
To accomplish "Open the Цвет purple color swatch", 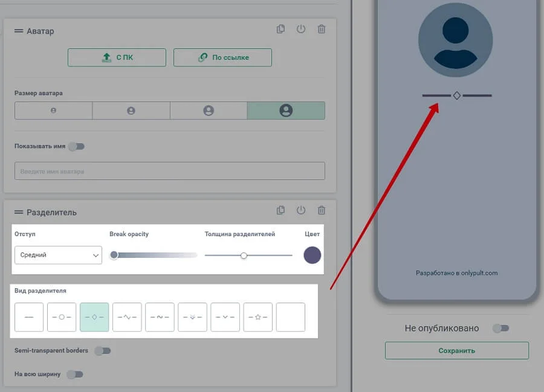I will [312, 255].
